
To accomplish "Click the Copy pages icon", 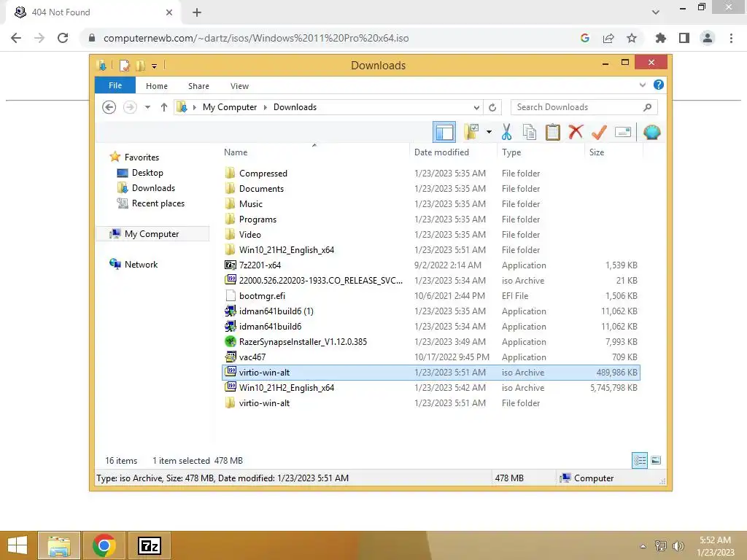I will (x=530, y=132).
